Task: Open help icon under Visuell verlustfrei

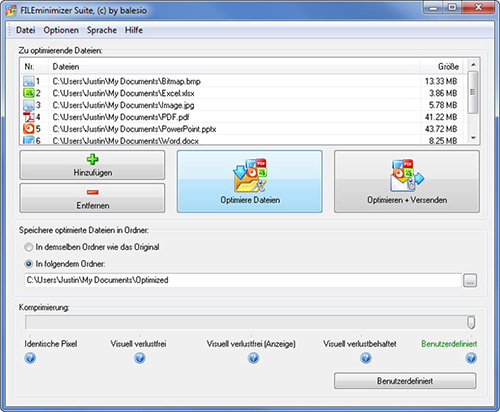Action: coord(140,358)
